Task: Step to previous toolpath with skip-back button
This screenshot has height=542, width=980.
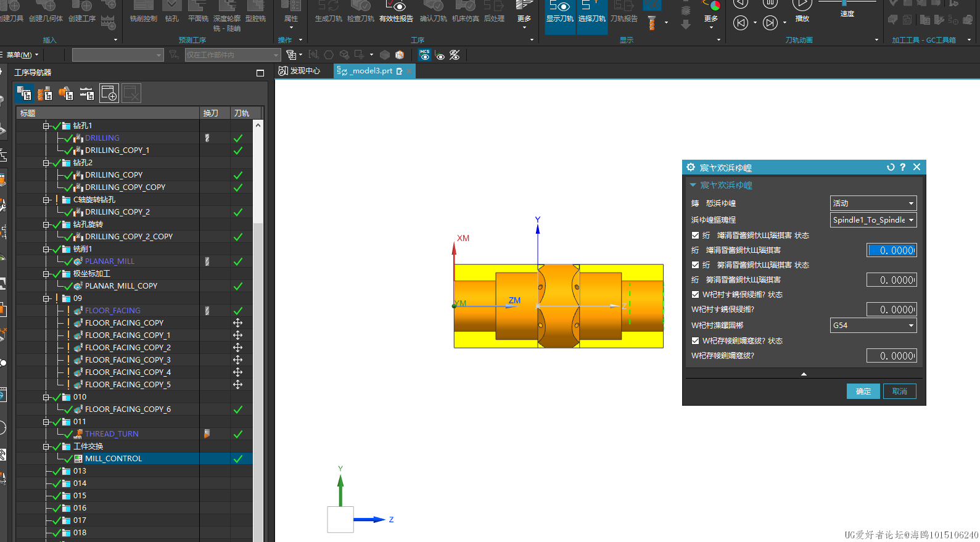Action: [741, 23]
